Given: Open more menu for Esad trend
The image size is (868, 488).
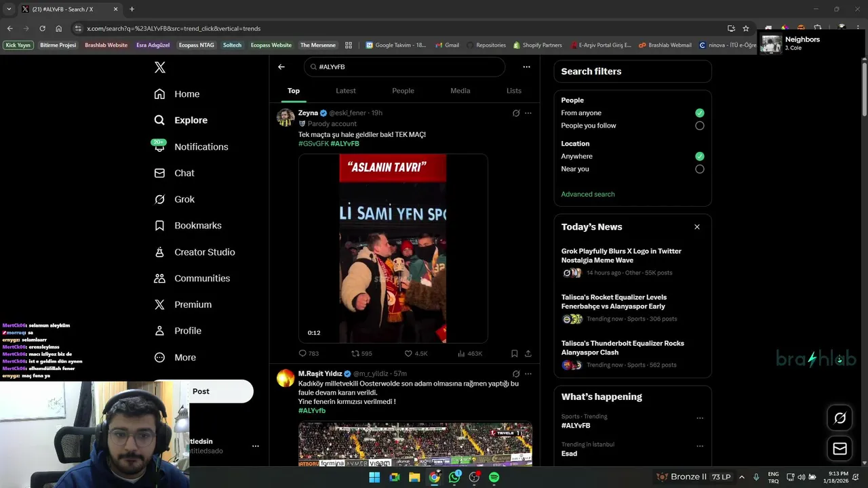Looking at the screenshot, I should 700,446.
